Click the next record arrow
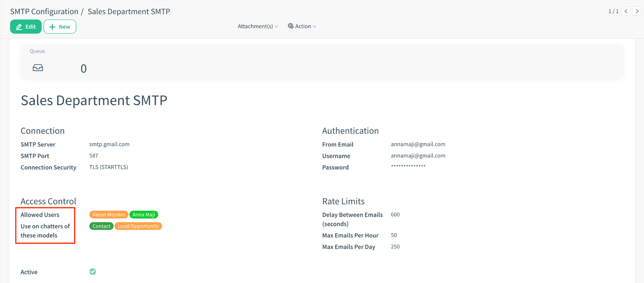This screenshot has height=283, width=644. coord(637,11)
